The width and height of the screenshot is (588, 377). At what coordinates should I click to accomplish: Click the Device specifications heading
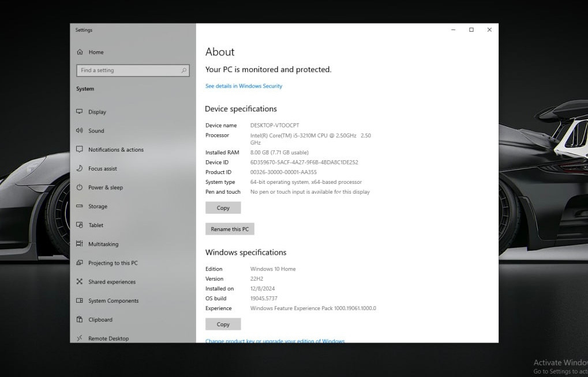pos(241,109)
